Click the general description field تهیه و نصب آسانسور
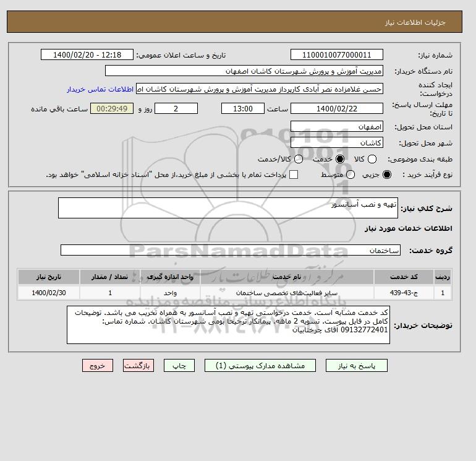 pos(228,208)
